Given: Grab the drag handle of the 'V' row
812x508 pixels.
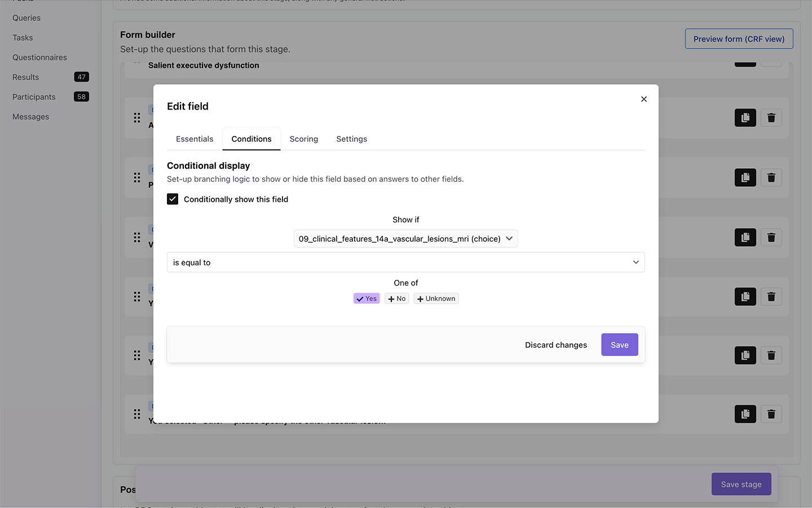Looking at the screenshot, I should pyautogui.click(x=137, y=238).
